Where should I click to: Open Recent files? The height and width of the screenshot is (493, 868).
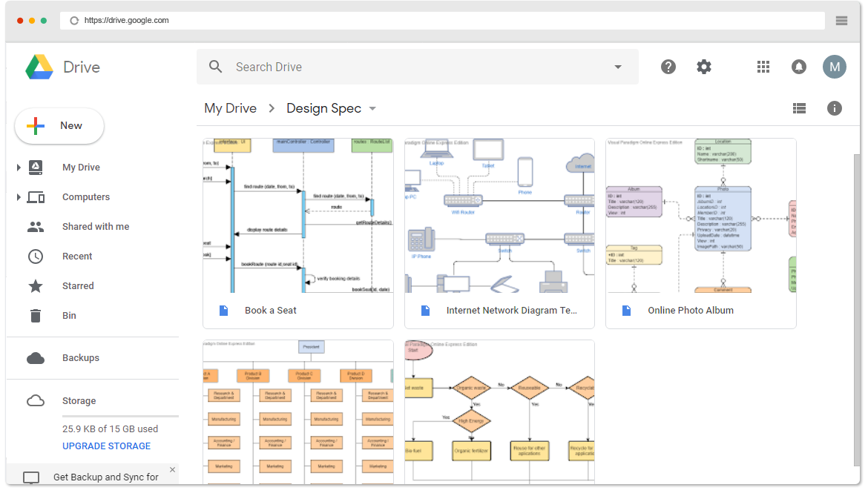77,257
